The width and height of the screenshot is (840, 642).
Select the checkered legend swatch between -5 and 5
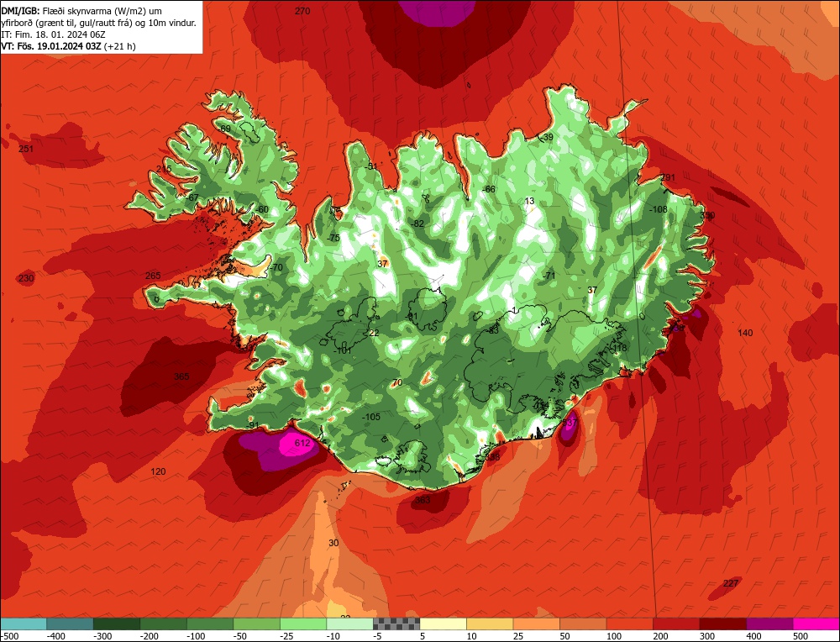[396, 624]
